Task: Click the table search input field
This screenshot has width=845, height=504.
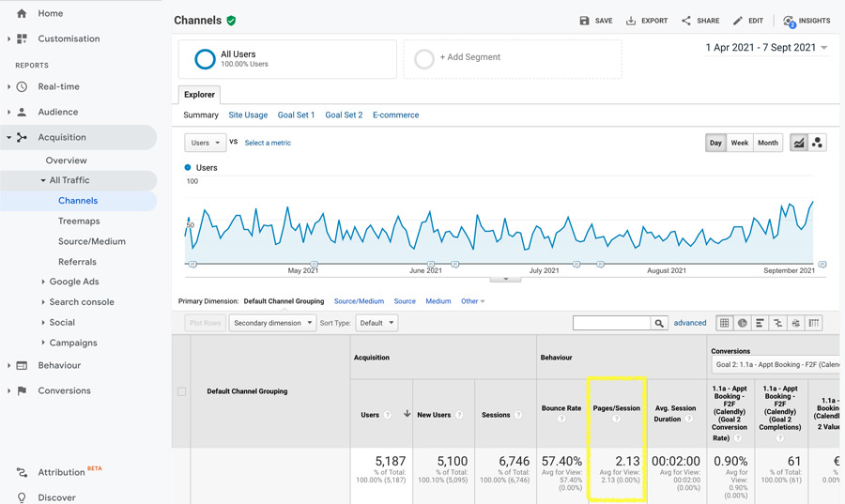Action: 611,323
